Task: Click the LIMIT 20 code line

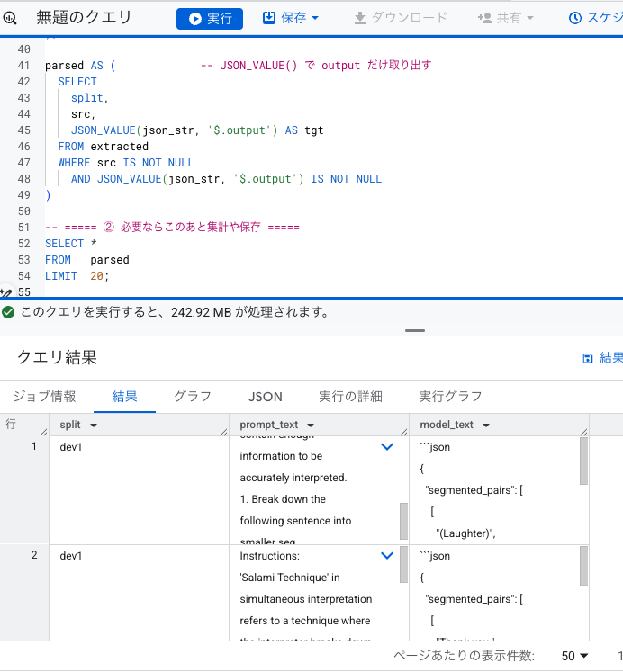Action: (77, 276)
